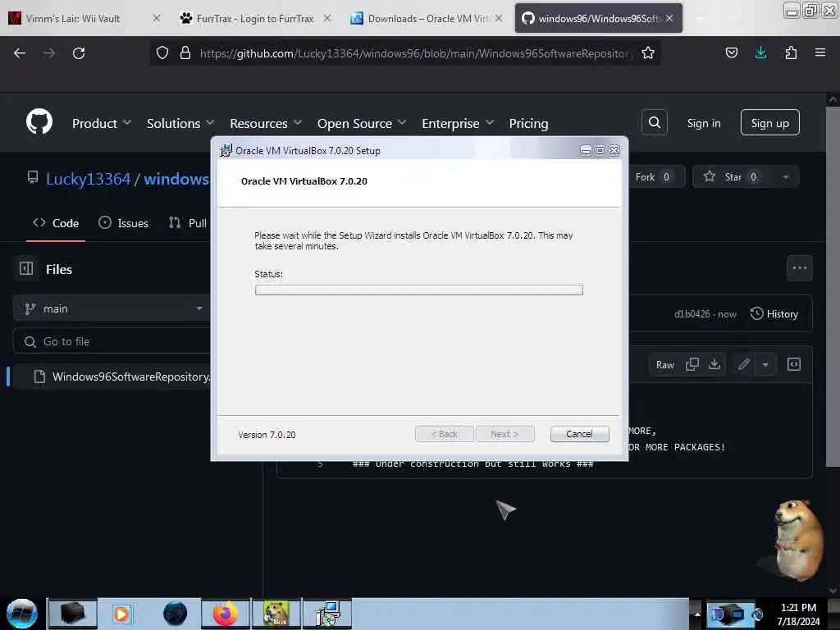Viewport: 840px width, 630px height.
Task: Select Windows96SoftwareRepository file in tree
Action: click(x=112, y=377)
